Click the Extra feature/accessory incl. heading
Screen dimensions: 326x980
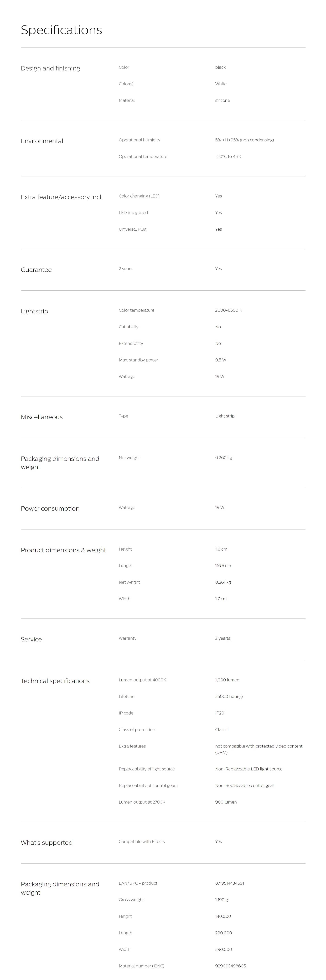point(61,197)
